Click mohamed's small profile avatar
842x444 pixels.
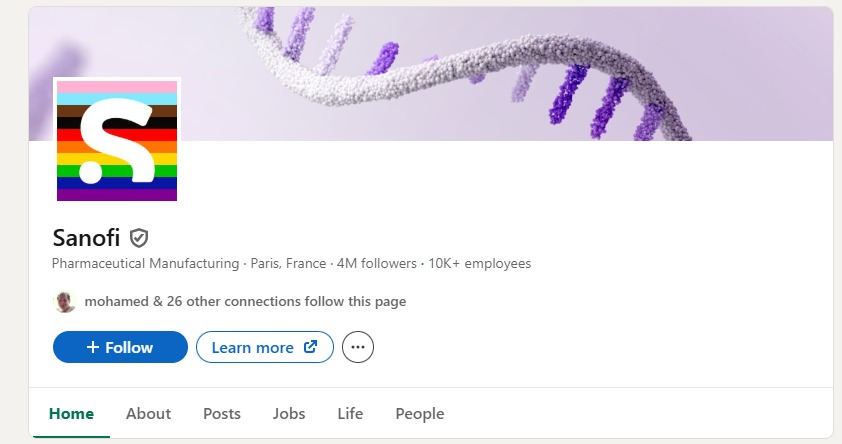pos(65,301)
